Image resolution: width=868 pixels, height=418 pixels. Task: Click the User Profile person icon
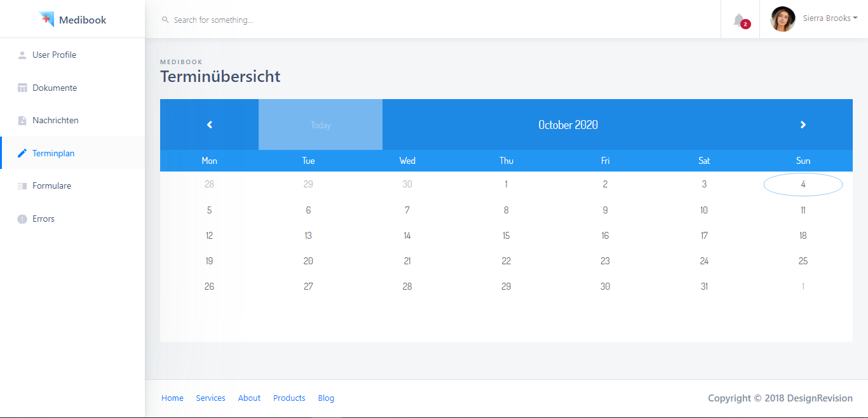pyautogui.click(x=22, y=55)
